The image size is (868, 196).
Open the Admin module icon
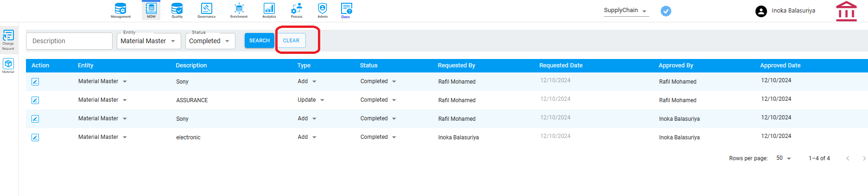(x=323, y=10)
